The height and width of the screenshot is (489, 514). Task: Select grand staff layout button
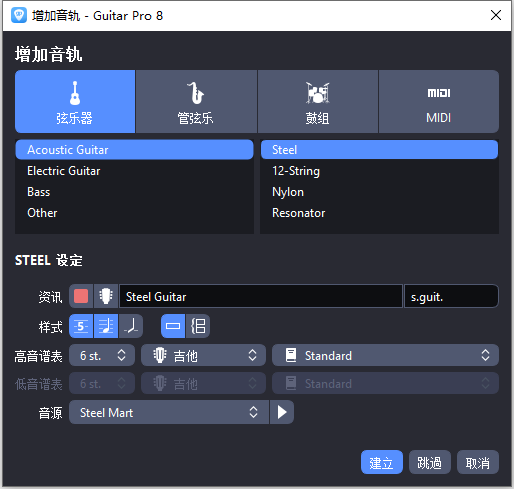198,326
